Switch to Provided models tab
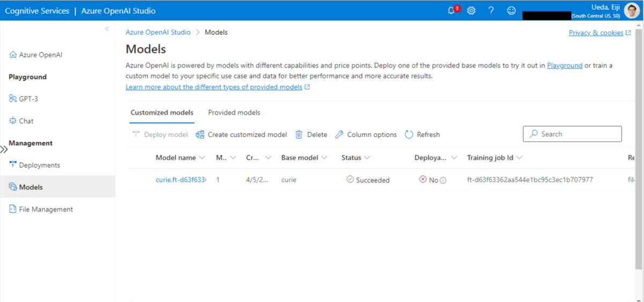 pos(234,113)
